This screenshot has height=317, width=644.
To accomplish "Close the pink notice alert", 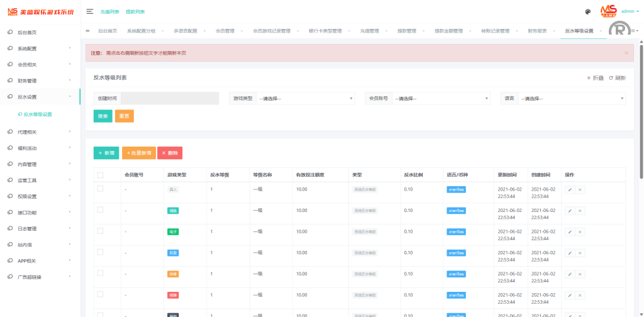I will coord(626,53).
